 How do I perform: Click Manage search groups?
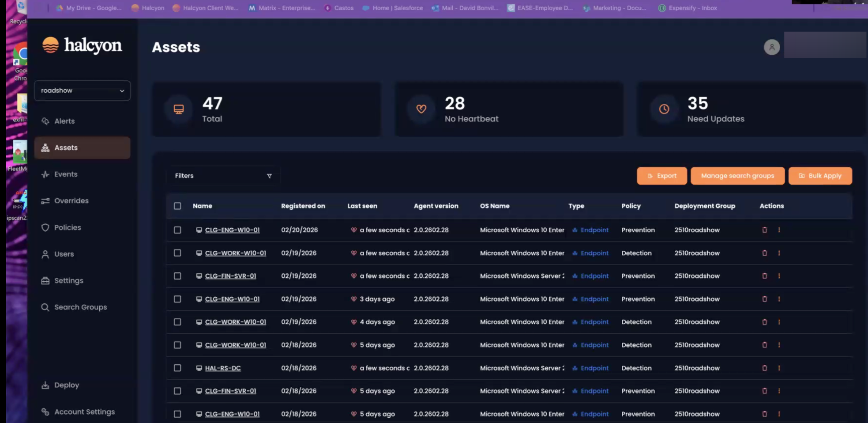(x=737, y=176)
